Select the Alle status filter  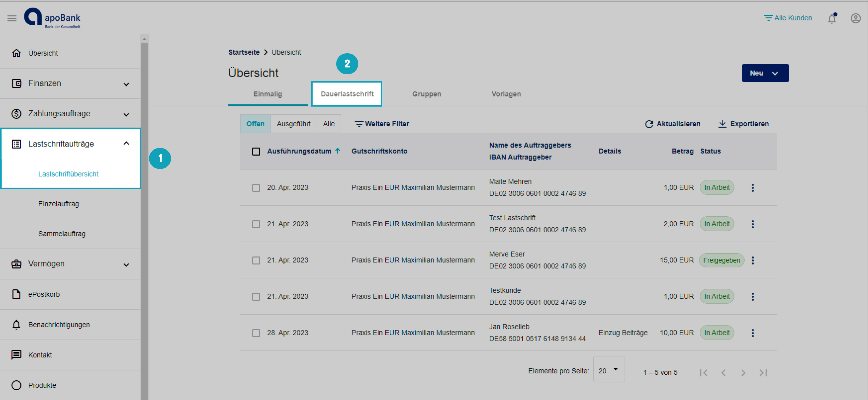click(329, 124)
